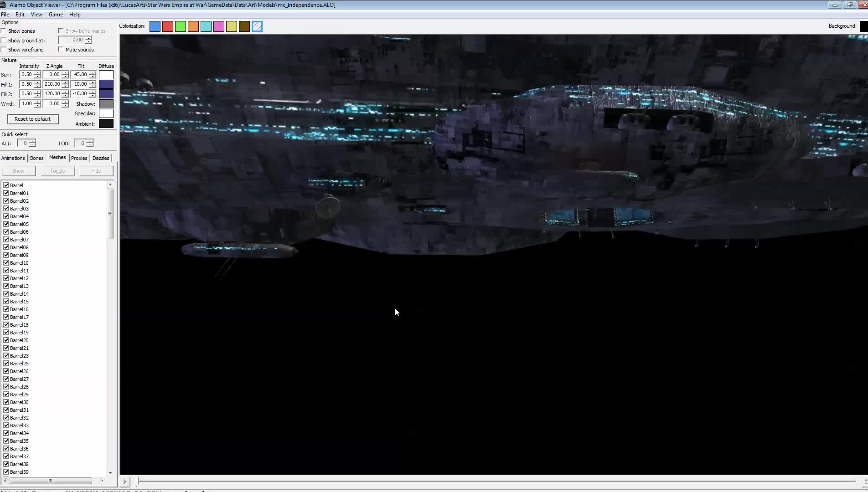Click the Alamo Object Viewer title bar icon
The image size is (868, 492).
(x=4, y=4)
